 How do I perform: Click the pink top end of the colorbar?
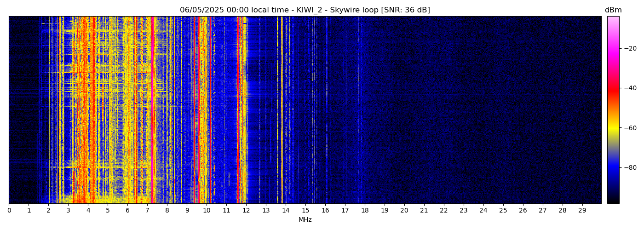click(613, 19)
